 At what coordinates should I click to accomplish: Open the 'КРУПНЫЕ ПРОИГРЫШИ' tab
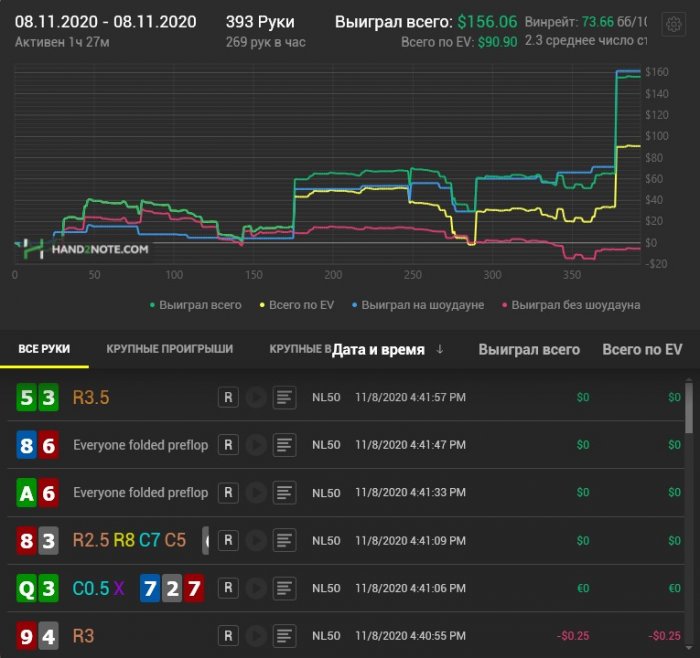tap(170, 349)
